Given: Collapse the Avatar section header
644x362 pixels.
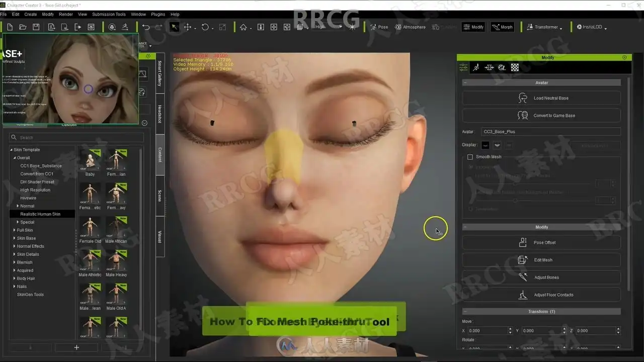Looking at the screenshot, I should tap(541, 82).
